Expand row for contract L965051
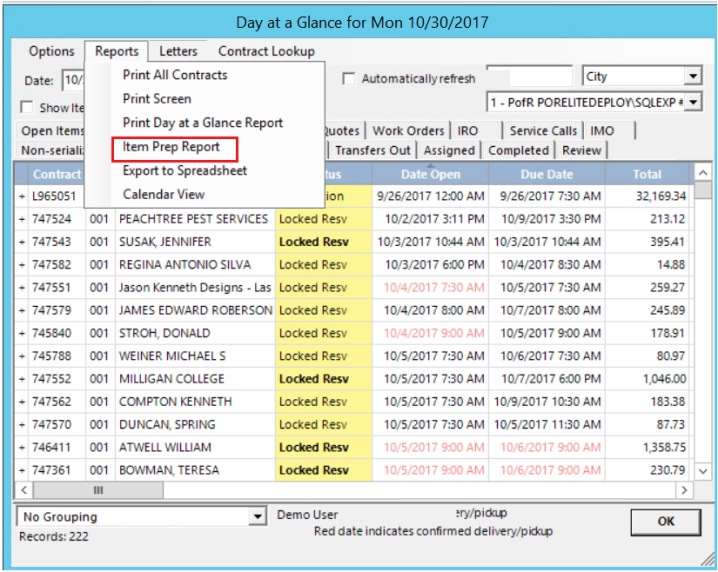 tap(21, 196)
